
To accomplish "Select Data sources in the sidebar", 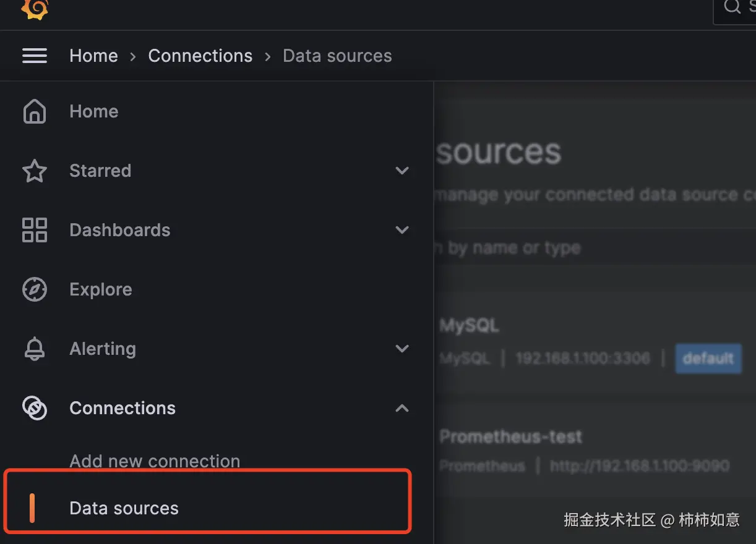I will pyautogui.click(x=124, y=508).
